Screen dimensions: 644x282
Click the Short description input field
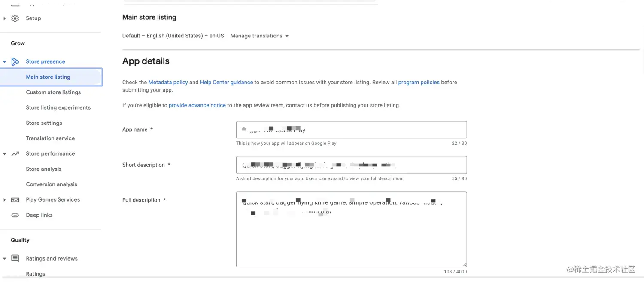(x=351, y=165)
